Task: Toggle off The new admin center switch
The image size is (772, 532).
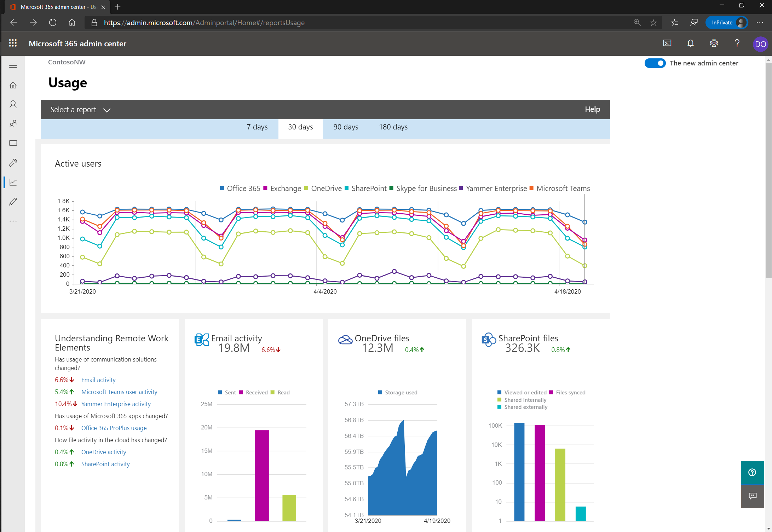Action: click(655, 63)
